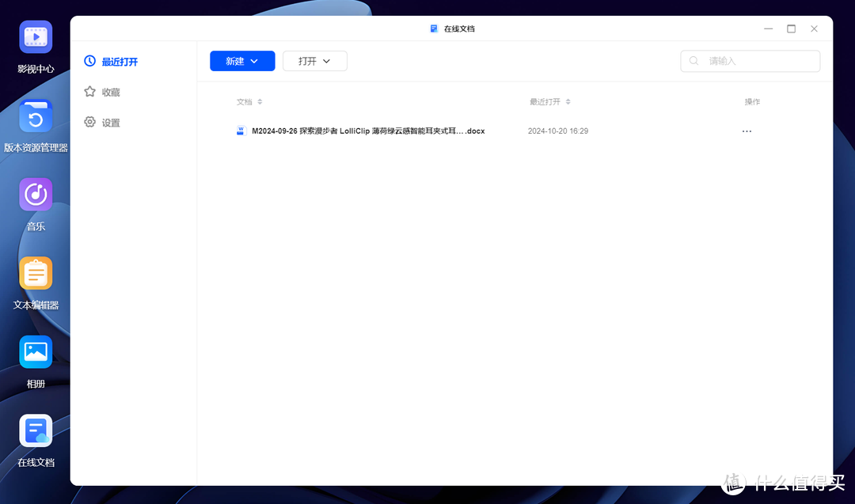Open the 影视中心 app icon
Image resolution: width=855 pixels, height=504 pixels.
36,36
